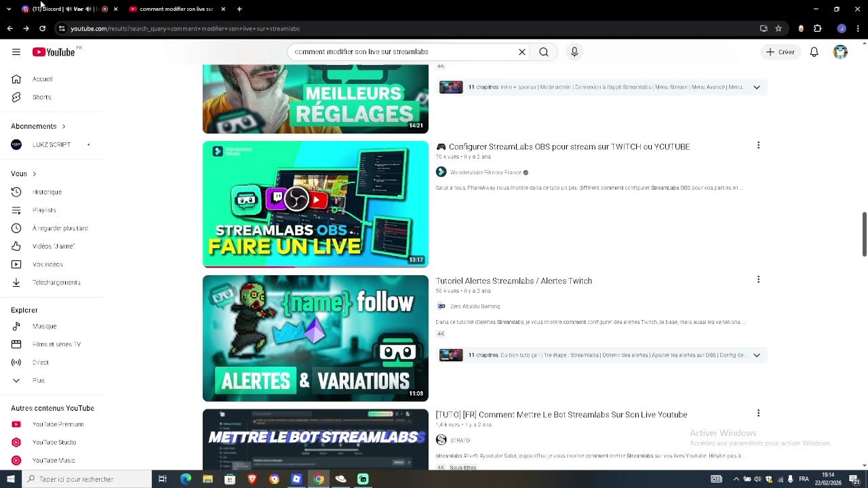Clear the search box with the X
The height and width of the screenshot is (488, 868).
tap(522, 52)
